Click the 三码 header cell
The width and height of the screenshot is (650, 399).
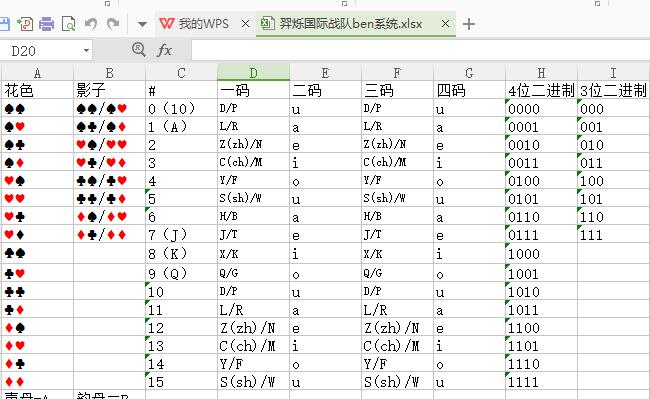coord(398,90)
